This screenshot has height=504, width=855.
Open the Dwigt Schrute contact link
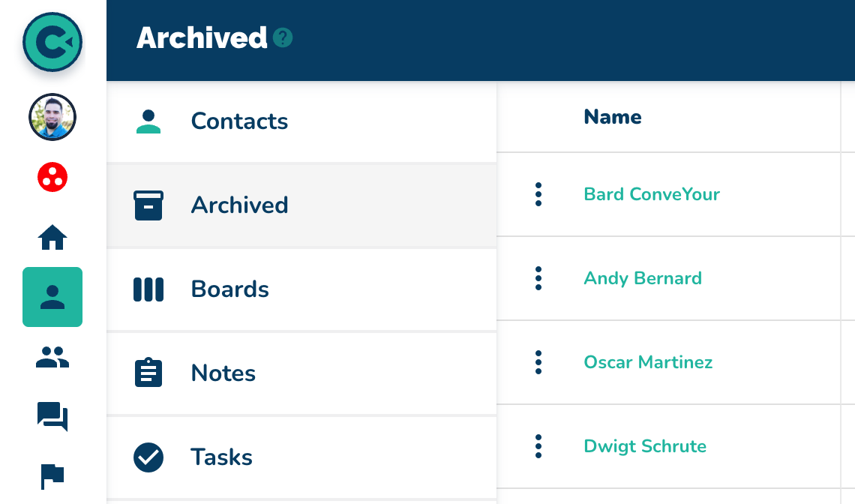click(645, 446)
